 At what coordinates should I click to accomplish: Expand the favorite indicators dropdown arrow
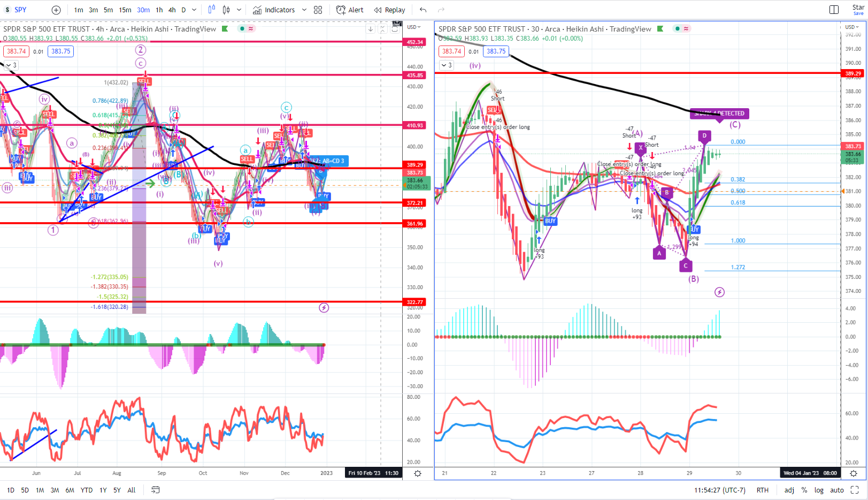pyautogui.click(x=304, y=10)
